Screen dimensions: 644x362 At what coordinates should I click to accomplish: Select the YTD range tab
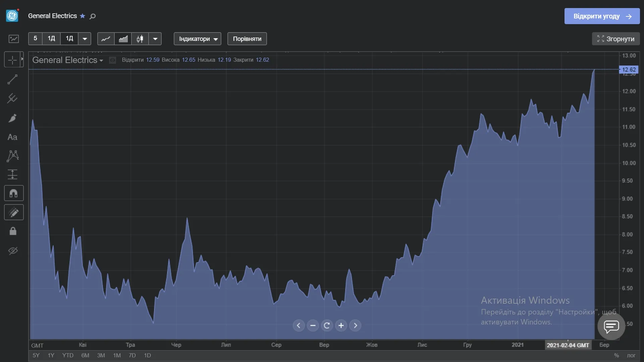[x=68, y=355]
